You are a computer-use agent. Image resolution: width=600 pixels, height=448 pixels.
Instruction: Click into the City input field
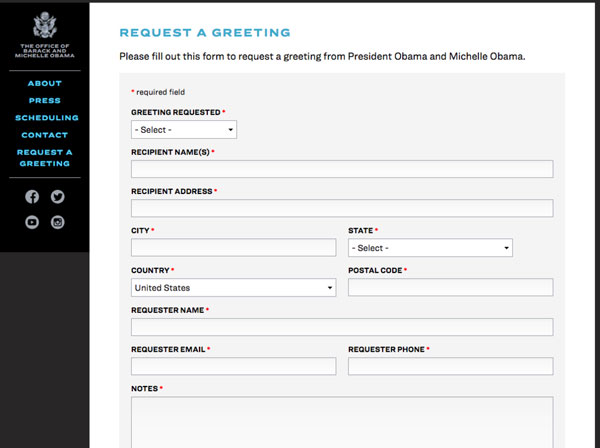pyautogui.click(x=233, y=248)
